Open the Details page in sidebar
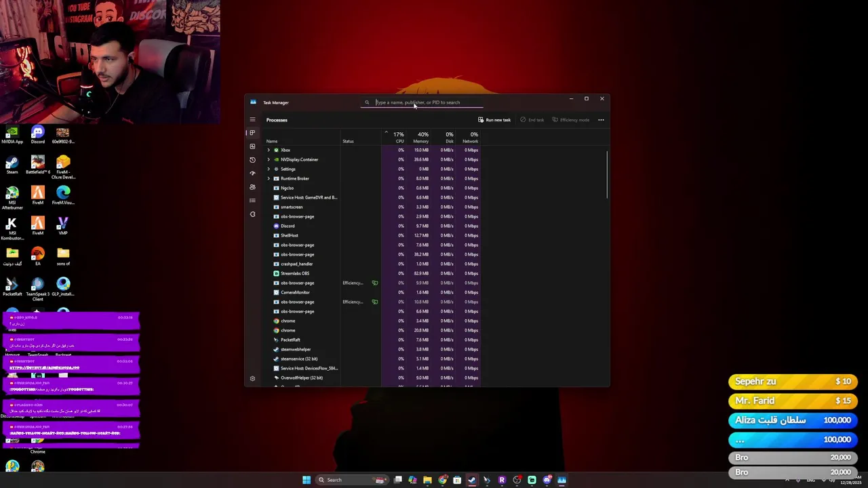This screenshot has width=868, height=488. point(252,201)
